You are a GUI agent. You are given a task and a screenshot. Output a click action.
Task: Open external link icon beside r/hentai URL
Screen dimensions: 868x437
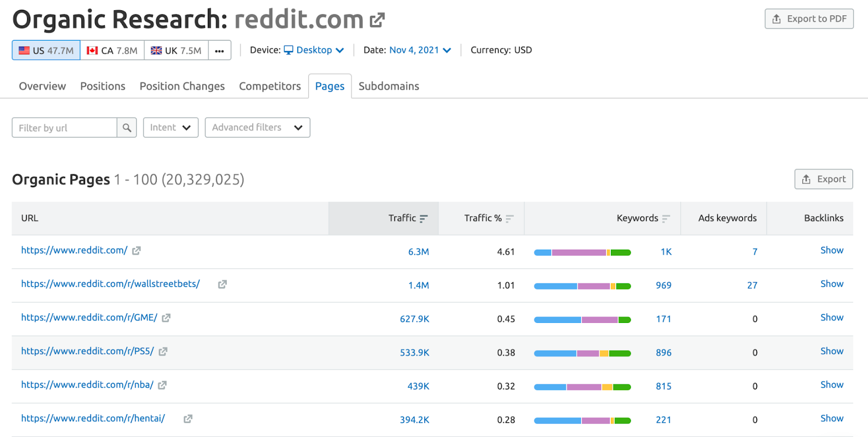(x=188, y=419)
